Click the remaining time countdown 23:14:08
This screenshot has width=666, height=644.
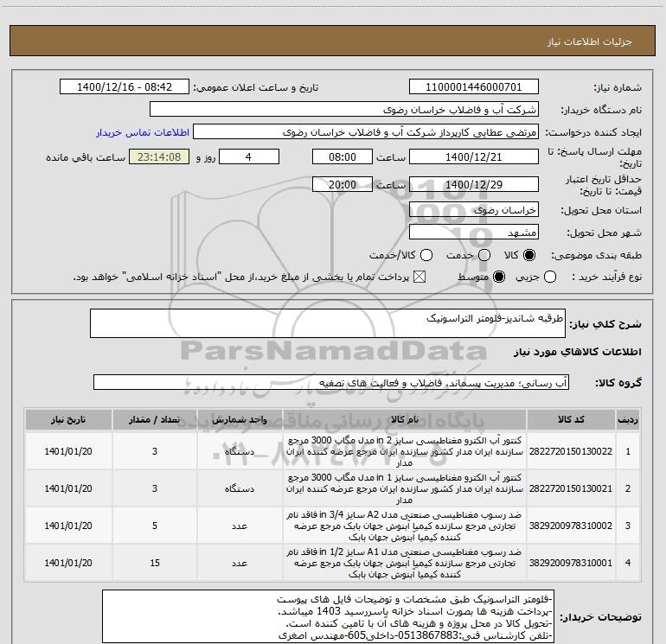click(x=159, y=156)
